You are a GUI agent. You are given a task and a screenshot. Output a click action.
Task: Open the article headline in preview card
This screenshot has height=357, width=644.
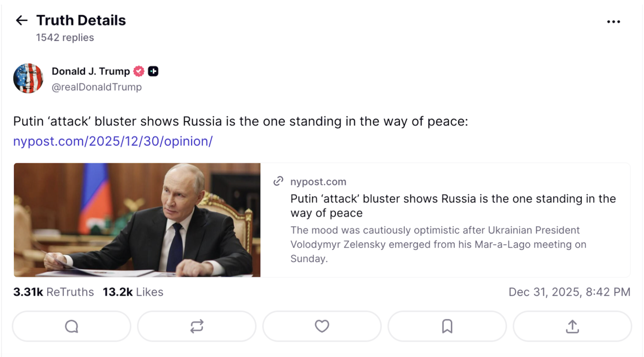[x=453, y=206]
